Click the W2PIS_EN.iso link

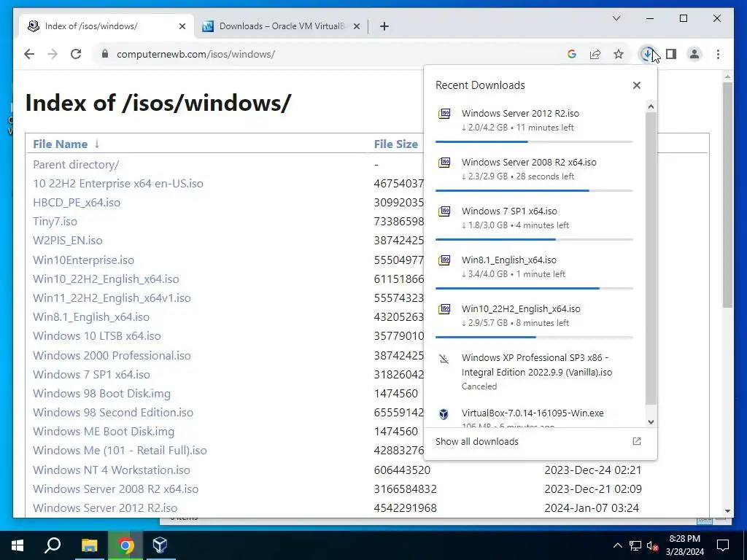point(68,241)
